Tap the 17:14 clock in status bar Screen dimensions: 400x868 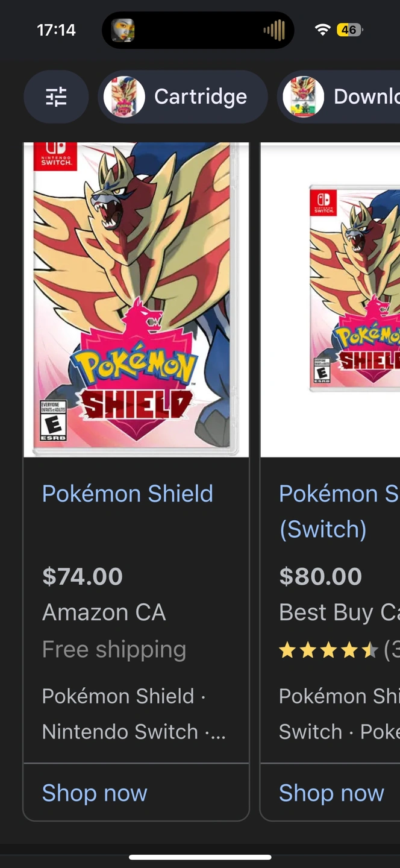(x=57, y=30)
